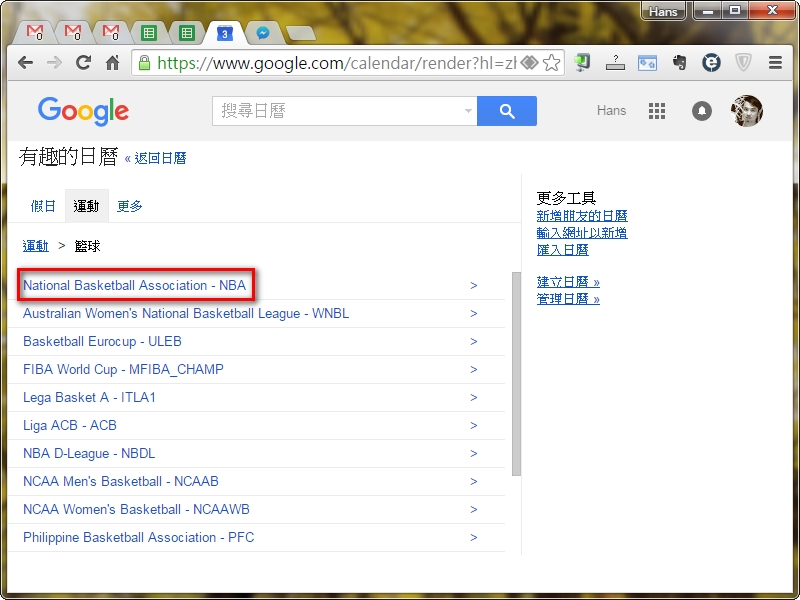
Task: Open National Basketball Association - NBA link
Action: (134, 285)
